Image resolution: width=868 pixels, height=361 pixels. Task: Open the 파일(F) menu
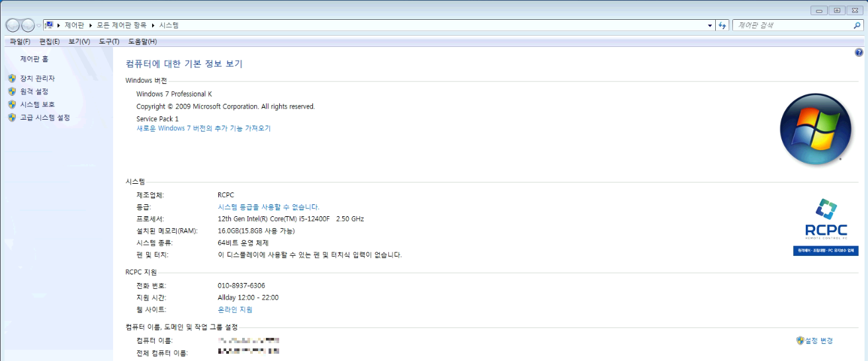20,42
